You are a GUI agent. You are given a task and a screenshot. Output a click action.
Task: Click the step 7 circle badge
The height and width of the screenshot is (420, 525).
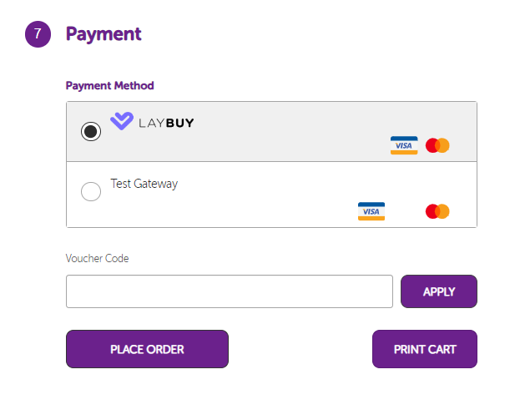click(38, 34)
